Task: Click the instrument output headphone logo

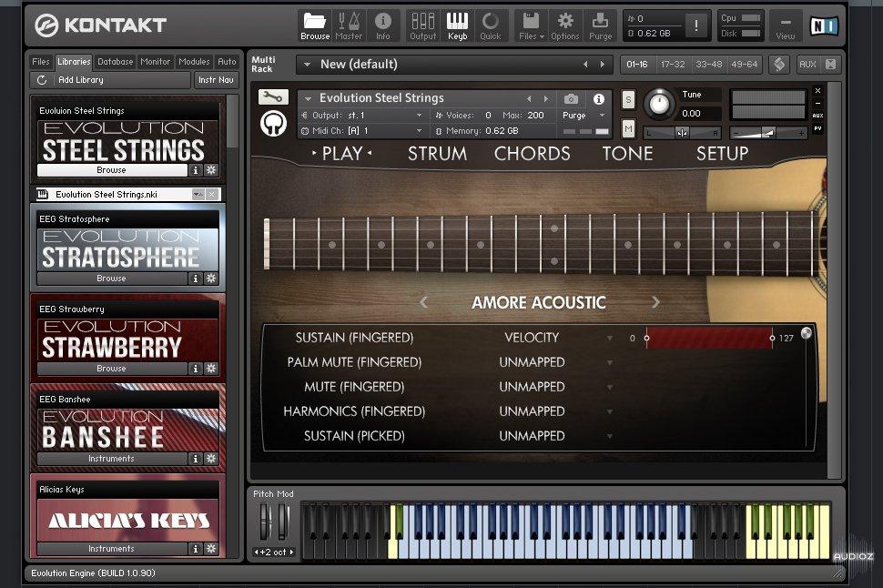Action: pos(274,124)
